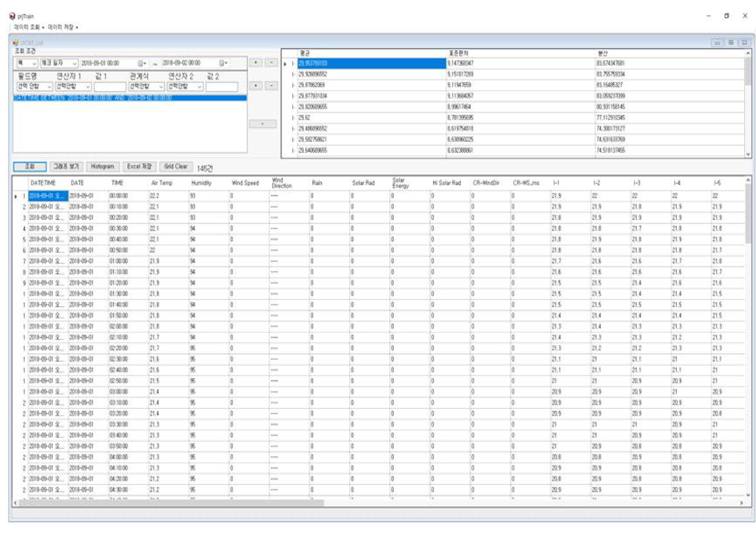Click the 값 2 input field
Viewport: 756px width, 535px height.
[221, 87]
